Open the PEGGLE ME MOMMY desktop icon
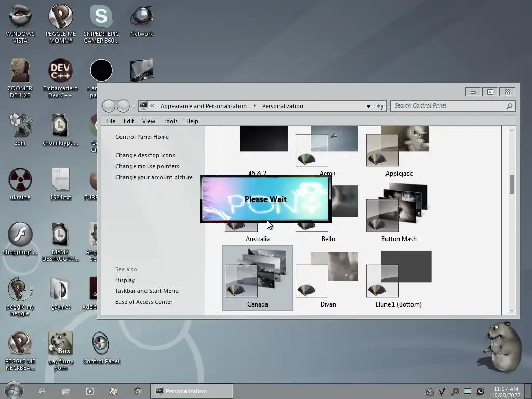 pos(61,24)
